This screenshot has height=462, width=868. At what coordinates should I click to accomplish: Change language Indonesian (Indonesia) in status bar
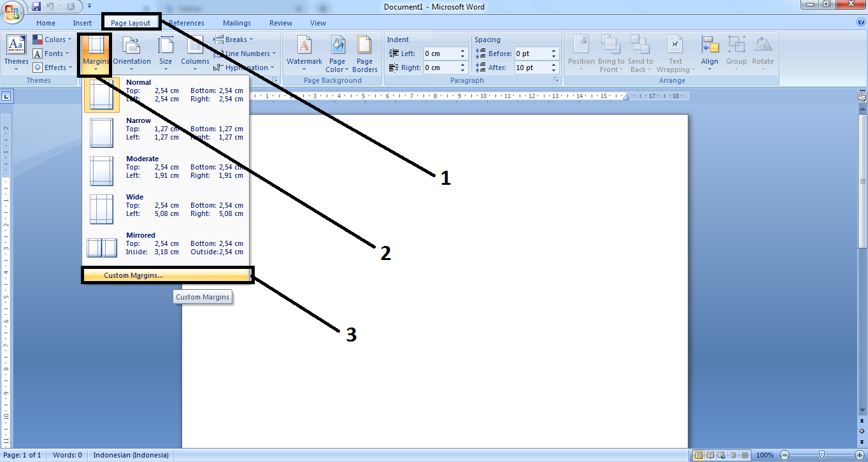point(131,456)
